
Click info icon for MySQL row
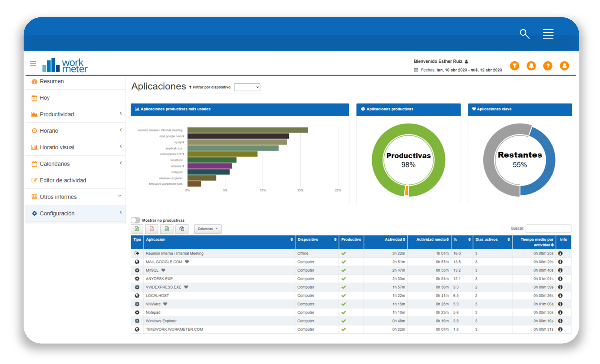pos(560,270)
